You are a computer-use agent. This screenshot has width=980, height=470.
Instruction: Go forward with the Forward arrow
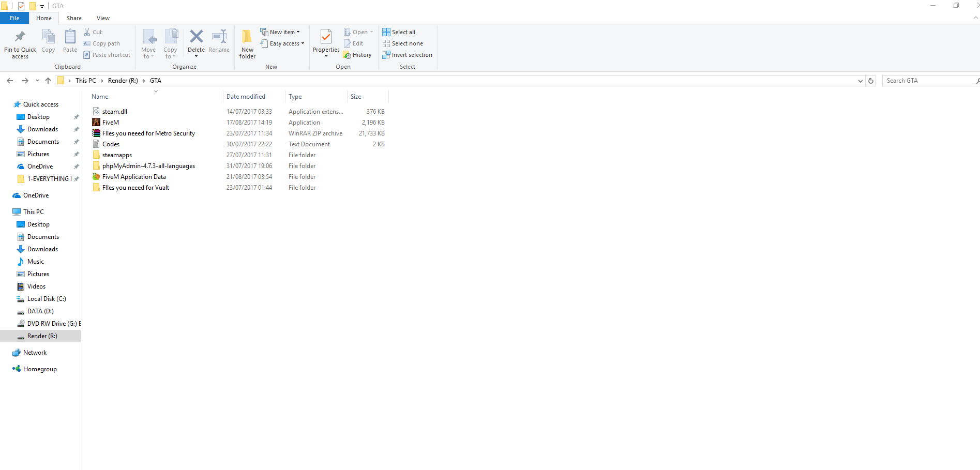pos(25,81)
